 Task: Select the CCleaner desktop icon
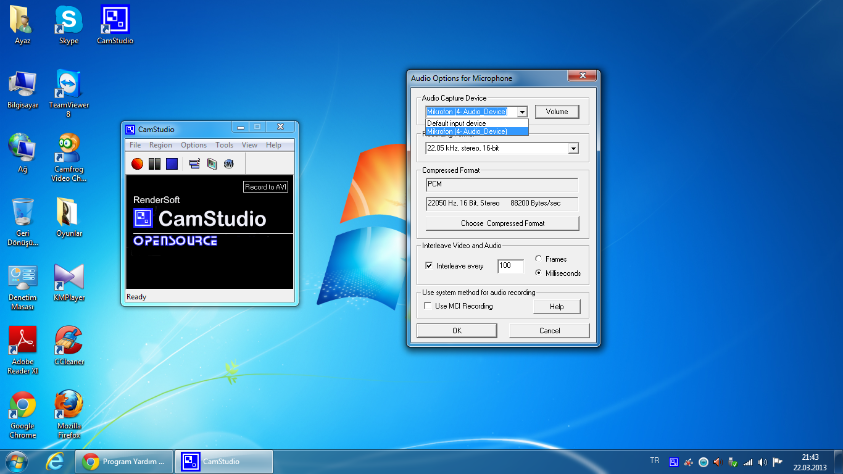pos(68,339)
